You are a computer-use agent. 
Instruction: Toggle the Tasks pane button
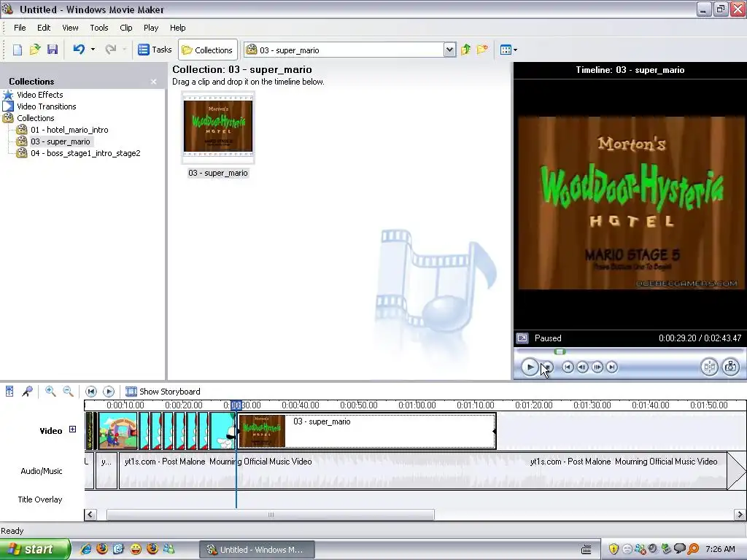[155, 50]
